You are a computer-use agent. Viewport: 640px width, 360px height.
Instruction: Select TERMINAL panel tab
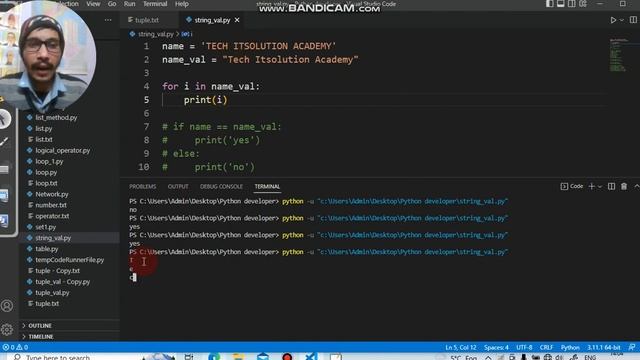point(267,187)
